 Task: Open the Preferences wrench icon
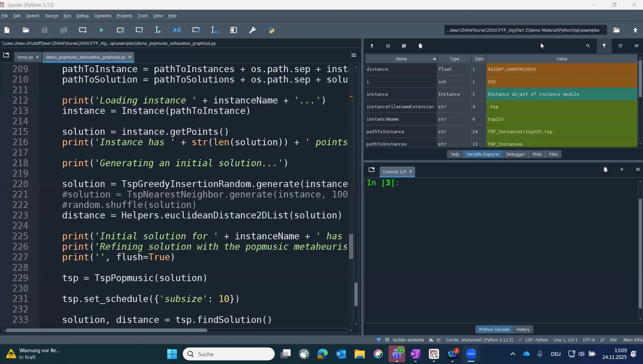click(x=253, y=30)
